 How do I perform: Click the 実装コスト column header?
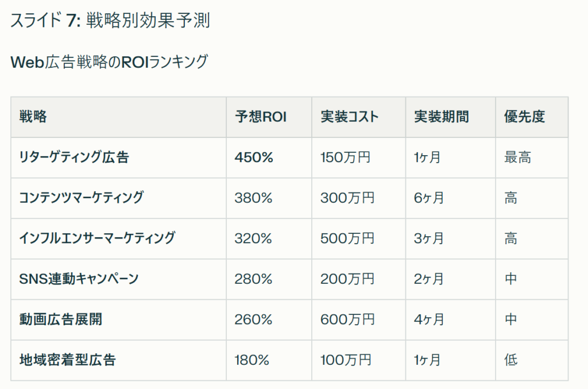tap(349, 117)
